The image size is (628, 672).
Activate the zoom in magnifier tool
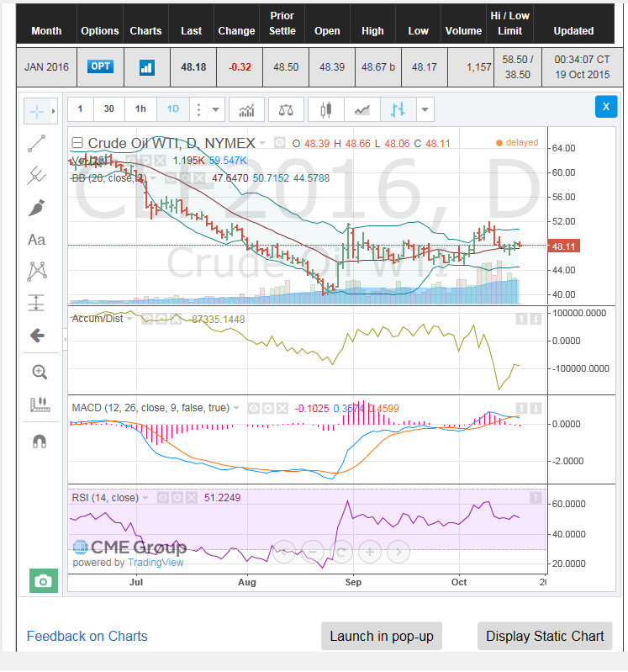39,372
